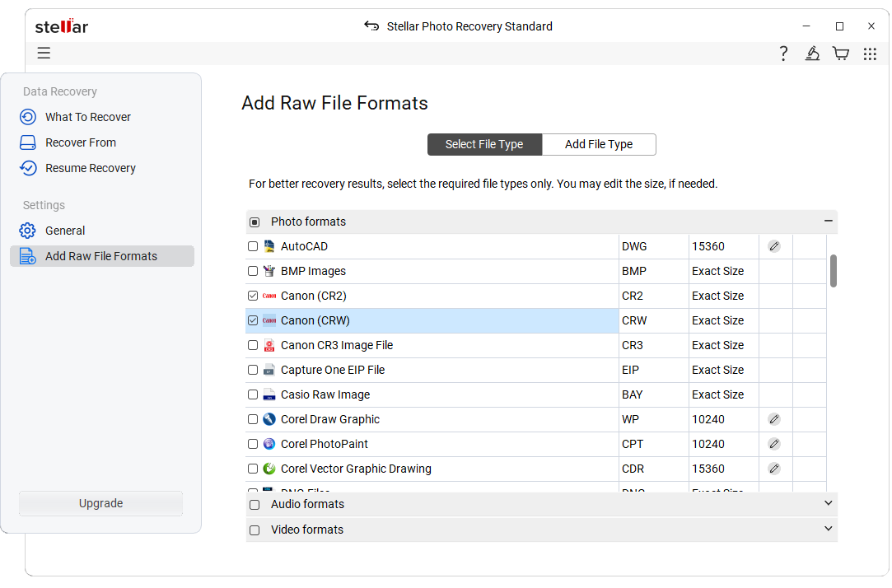Image resolution: width=892 pixels, height=588 pixels.
Task: Select the Canon (CRW) row name
Action: point(315,320)
